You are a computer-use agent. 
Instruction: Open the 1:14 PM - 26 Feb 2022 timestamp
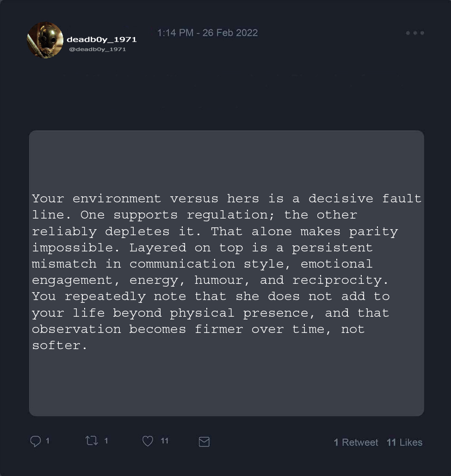coord(207,33)
